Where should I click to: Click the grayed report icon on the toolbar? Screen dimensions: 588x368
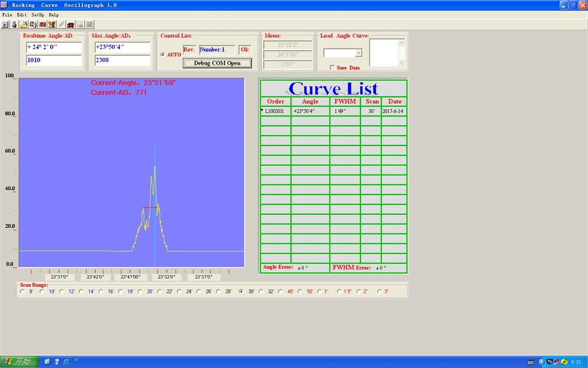pos(80,24)
